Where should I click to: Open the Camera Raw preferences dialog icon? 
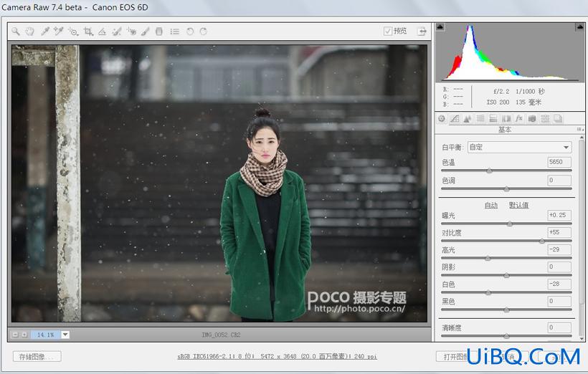tap(175, 32)
